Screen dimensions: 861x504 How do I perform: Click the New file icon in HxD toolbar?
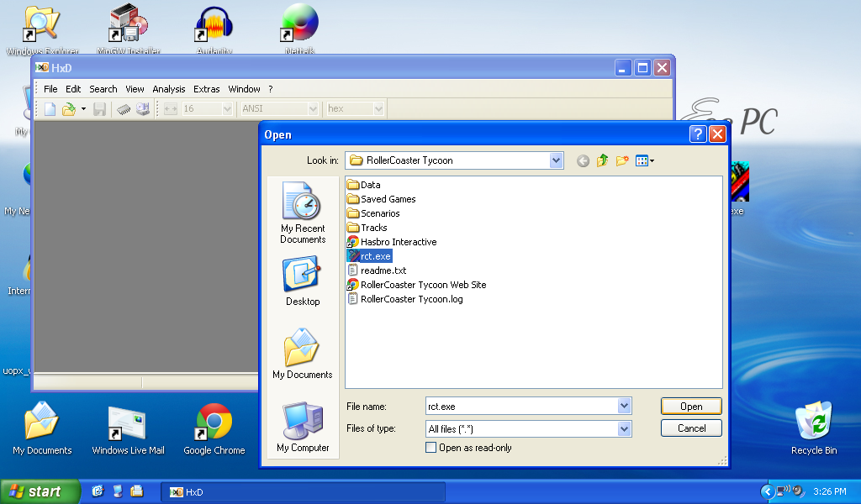(x=50, y=109)
